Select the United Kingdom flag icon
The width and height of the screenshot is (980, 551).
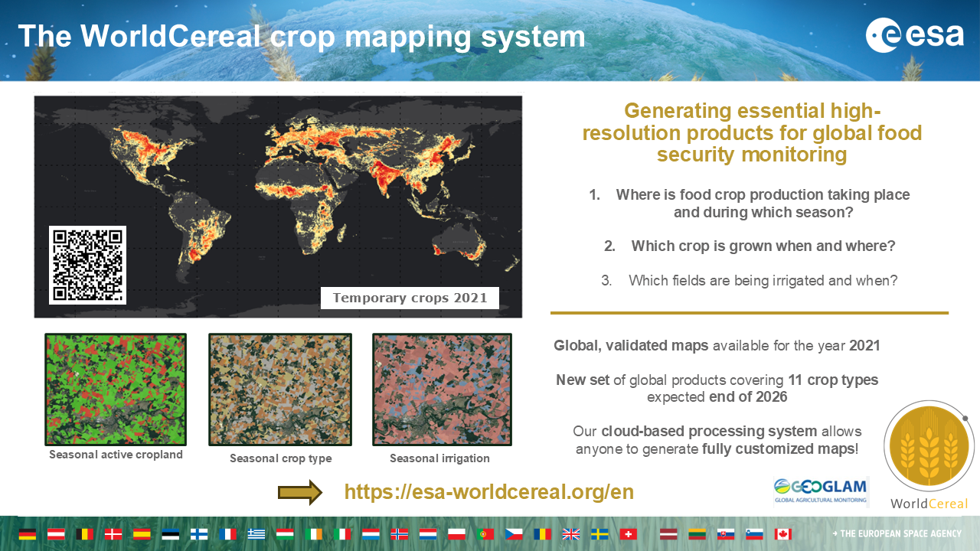[x=571, y=534]
